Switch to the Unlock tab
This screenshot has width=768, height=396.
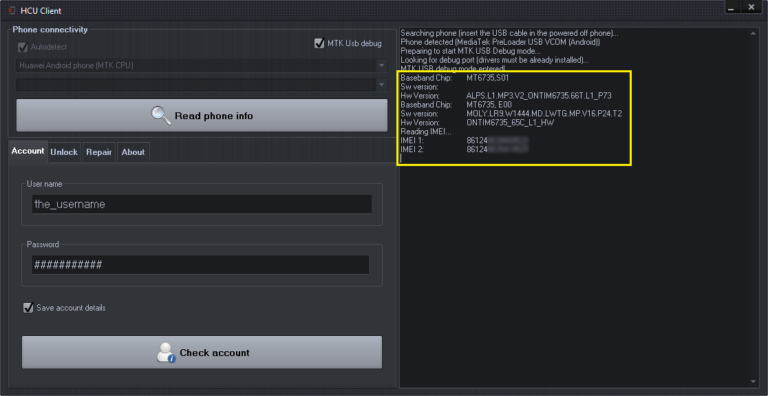64,152
